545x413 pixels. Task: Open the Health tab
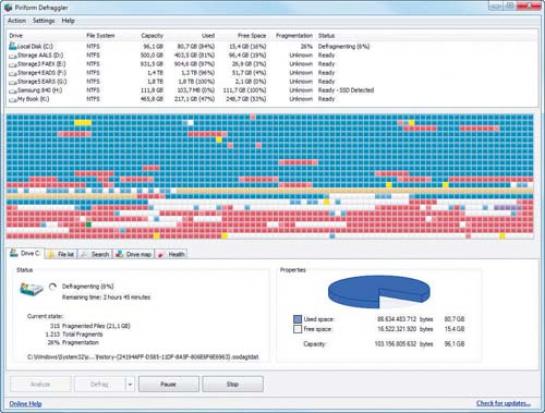172,254
